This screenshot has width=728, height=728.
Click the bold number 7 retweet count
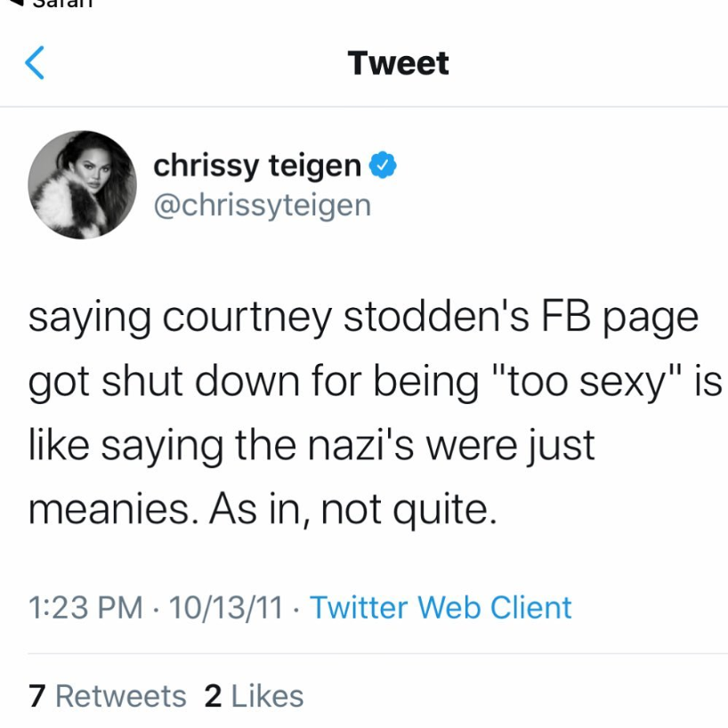(x=36, y=696)
